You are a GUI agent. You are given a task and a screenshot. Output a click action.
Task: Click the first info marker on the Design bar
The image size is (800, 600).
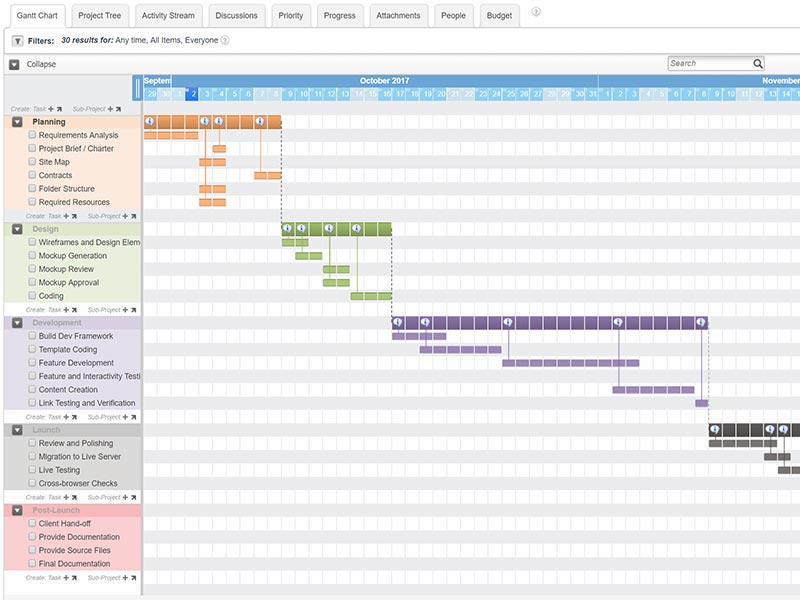pyautogui.click(x=287, y=229)
